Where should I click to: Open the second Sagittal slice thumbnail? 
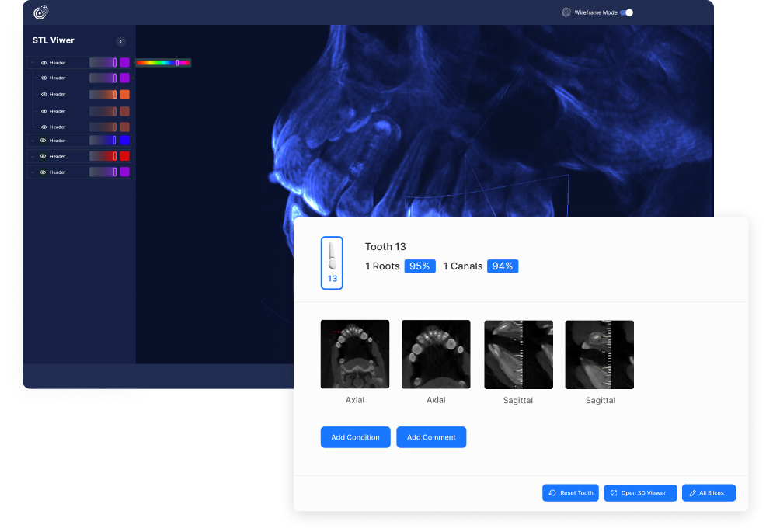pyautogui.click(x=600, y=355)
